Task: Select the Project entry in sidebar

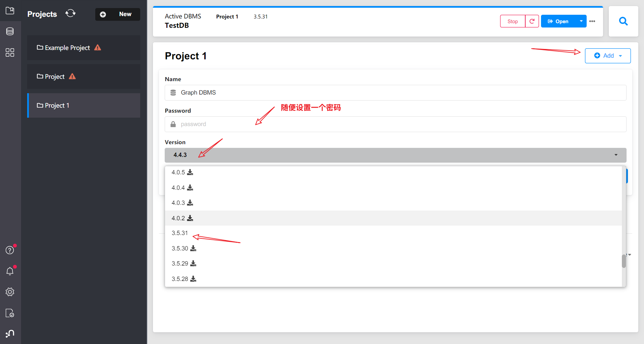Action: [x=84, y=76]
